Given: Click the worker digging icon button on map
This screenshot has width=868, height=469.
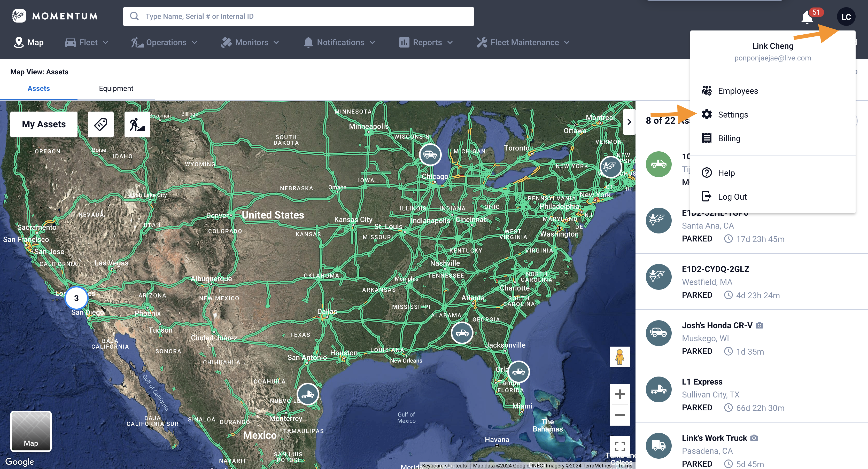Looking at the screenshot, I should click(137, 124).
